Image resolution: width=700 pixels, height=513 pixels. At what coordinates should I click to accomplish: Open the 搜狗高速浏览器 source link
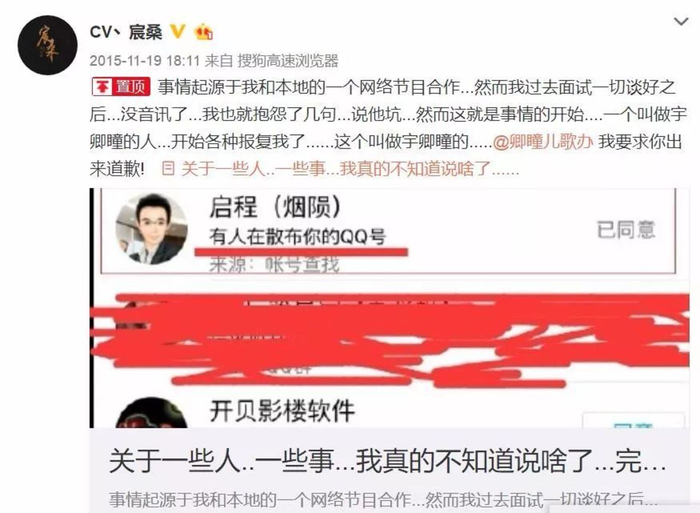click(288, 61)
